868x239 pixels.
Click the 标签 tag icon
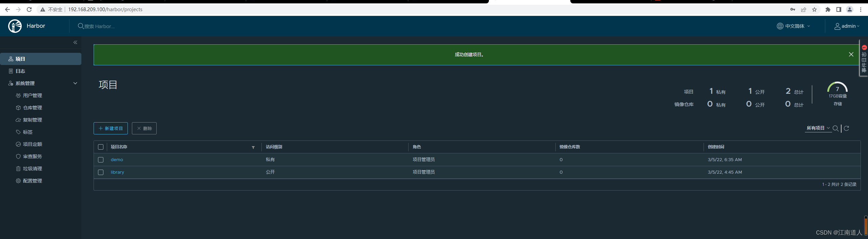click(x=18, y=132)
